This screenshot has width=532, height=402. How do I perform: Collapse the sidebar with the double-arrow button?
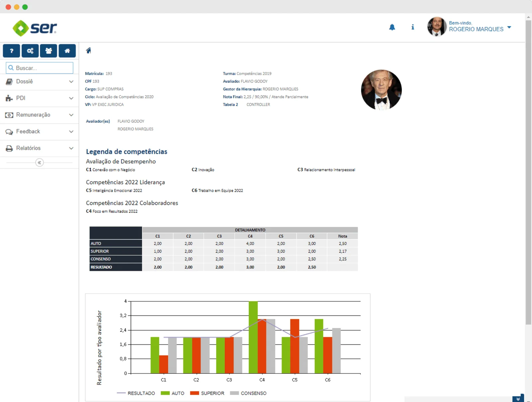[39, 163]
